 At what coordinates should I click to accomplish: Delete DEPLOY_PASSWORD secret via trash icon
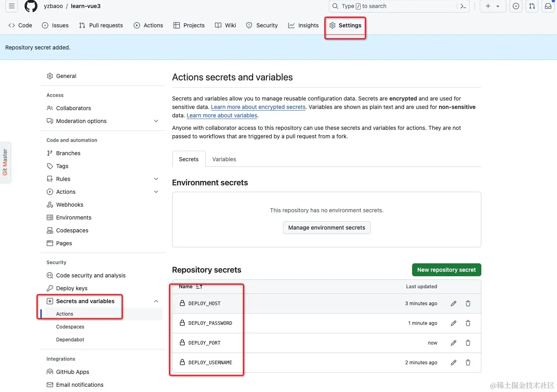(x=468, y=323)
